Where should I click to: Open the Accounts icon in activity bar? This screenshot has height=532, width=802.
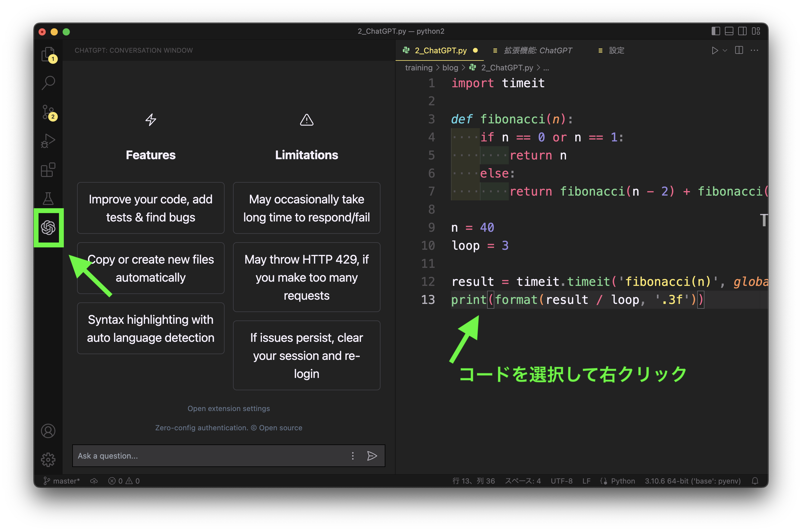point(48,431)
